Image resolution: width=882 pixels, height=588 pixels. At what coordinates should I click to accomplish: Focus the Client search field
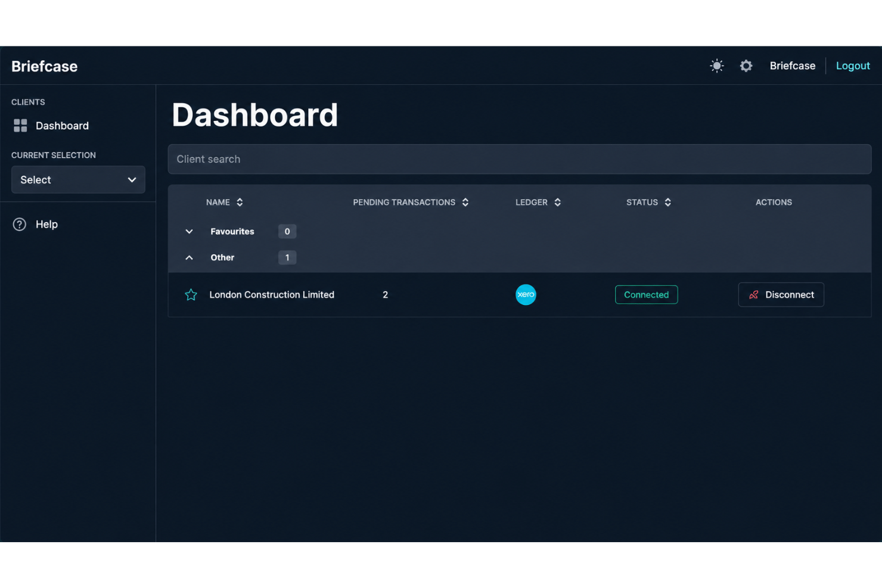[x=519, y=159]
